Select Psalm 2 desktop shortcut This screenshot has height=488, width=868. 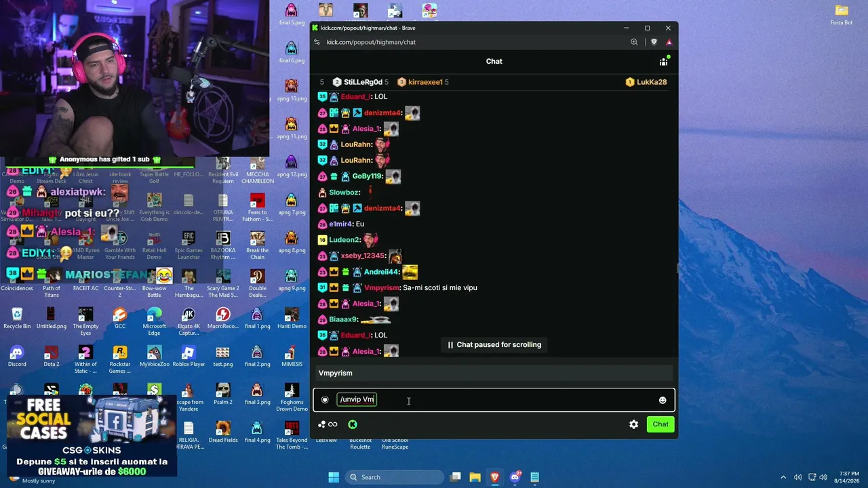point(222,394)
